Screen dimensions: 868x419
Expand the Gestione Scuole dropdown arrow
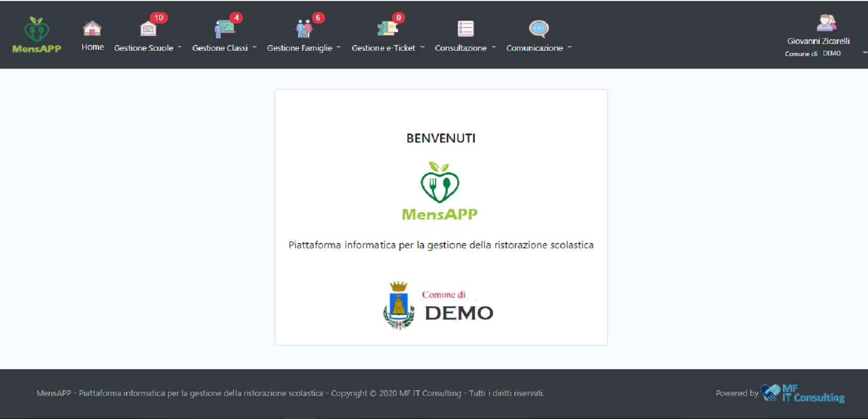pyautogui.click(x=180, y=47)
